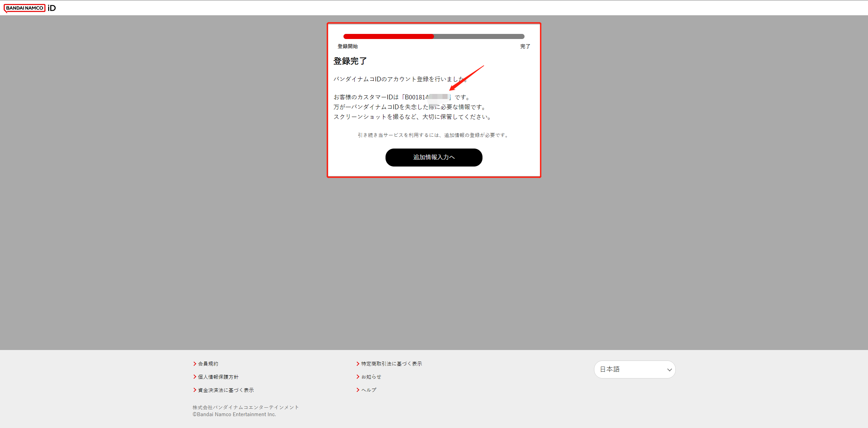
Task: Click the 完了 progress label
Action: (x=525, y=46)
